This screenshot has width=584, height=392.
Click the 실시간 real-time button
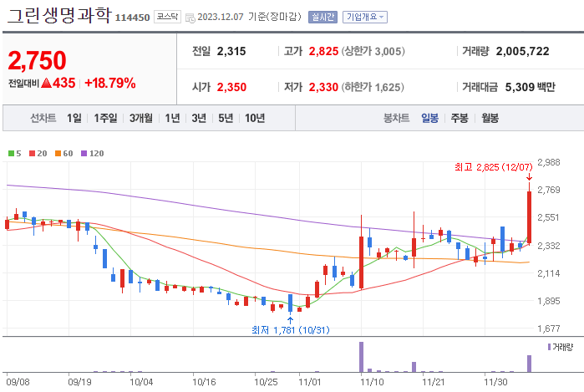coord(322,18)
